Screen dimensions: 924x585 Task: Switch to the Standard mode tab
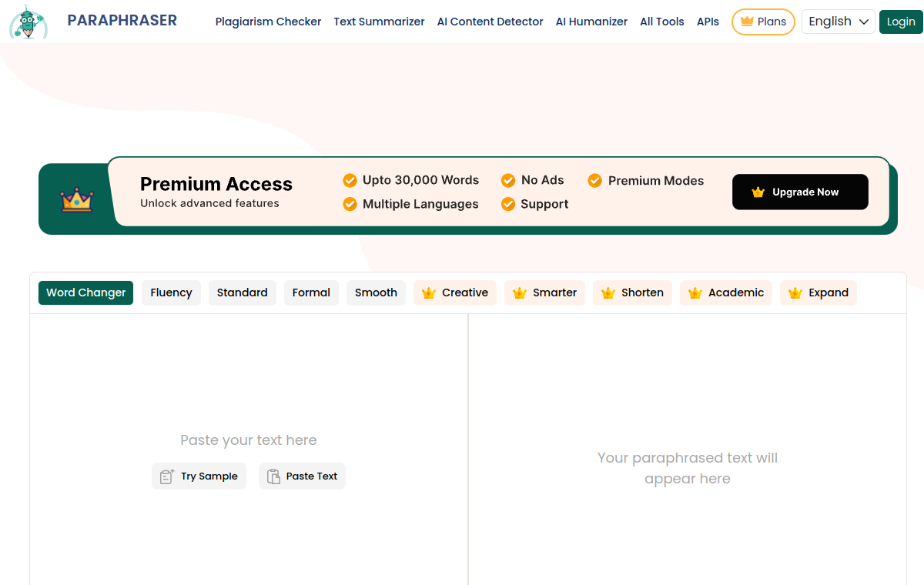coord(242,292)
